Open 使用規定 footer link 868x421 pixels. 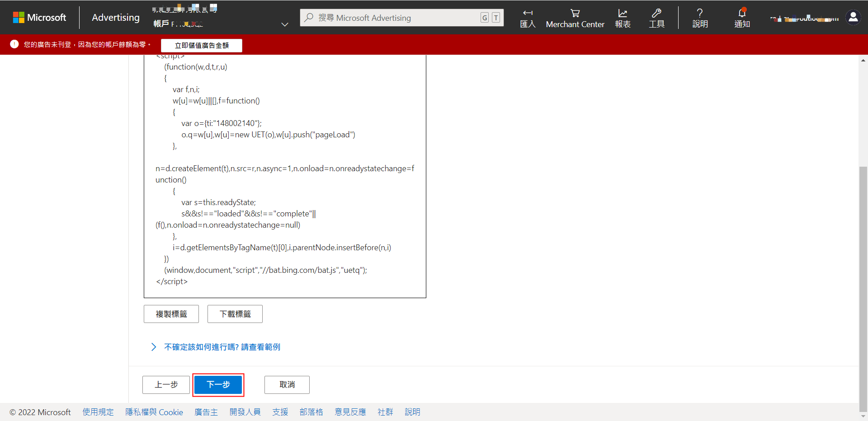click(98, 412)
